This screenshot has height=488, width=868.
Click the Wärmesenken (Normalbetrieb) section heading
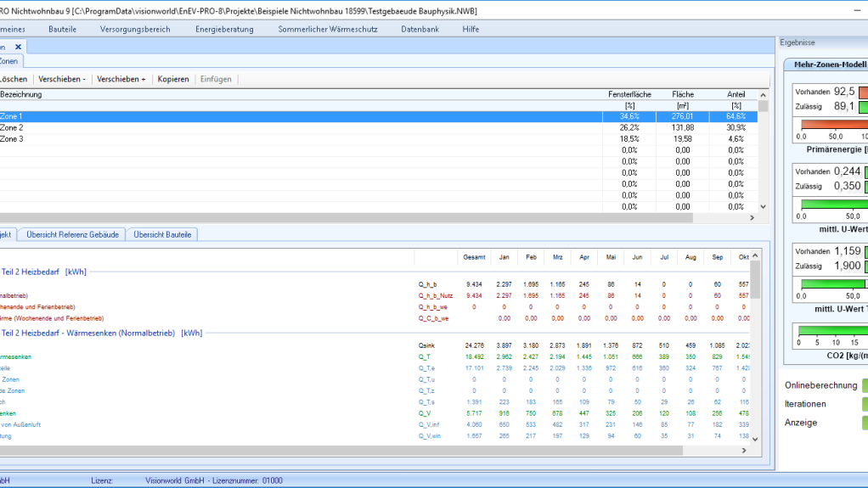point(101,333)
